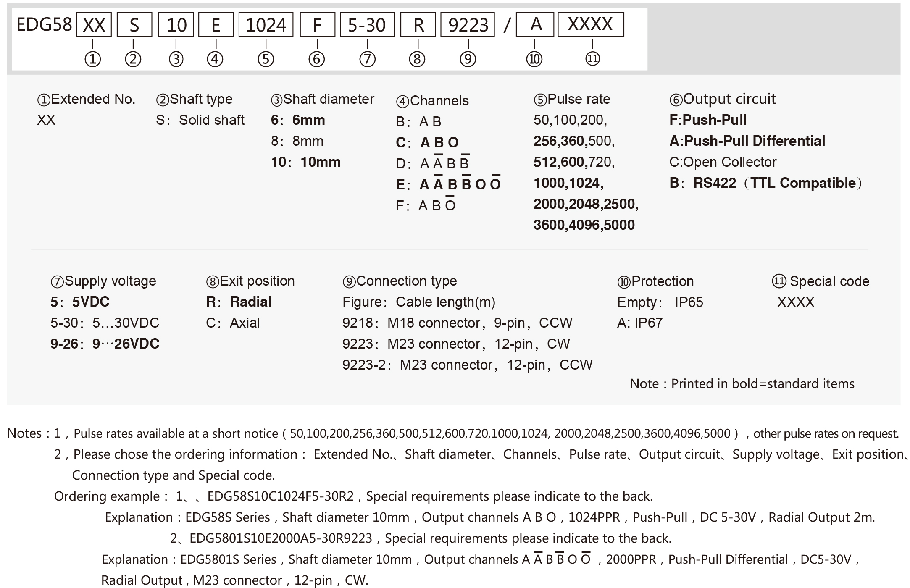Click '9-26: 9···26VDC' supply voltage option
Image resolution: width=910 pixels, height=588 pixels.
(x=105, y=344)
